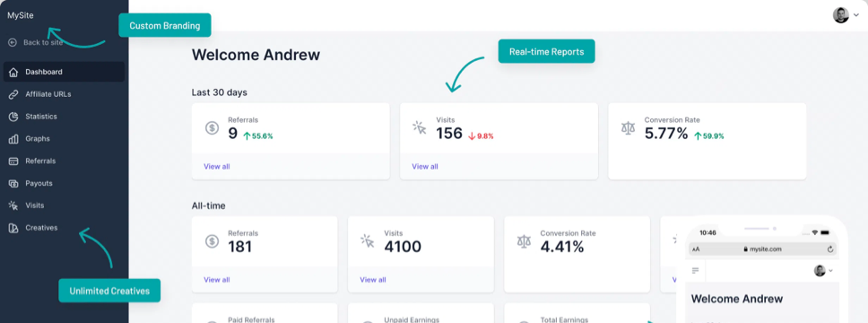This screenshot has height=323, width=868.
Task: Click the 181 all-time referrals value
Action: point(239,247)
